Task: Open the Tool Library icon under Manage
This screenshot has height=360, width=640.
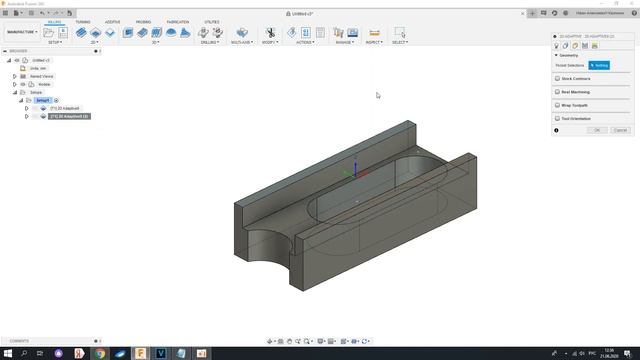Action: [x=338, y=33]
